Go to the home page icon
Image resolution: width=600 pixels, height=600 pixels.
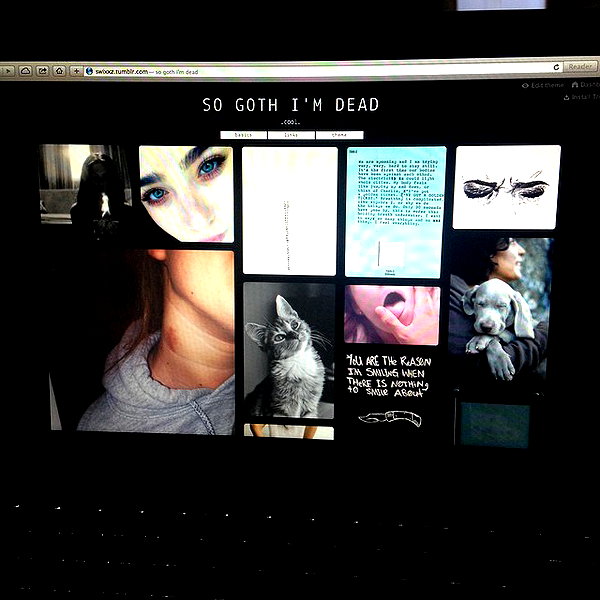point(59,71)
